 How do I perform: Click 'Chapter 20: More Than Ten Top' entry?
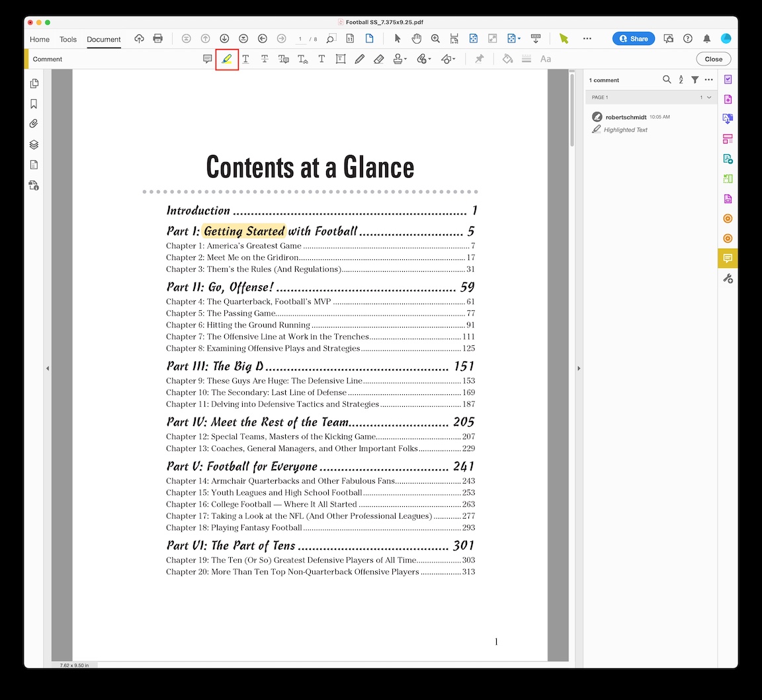click(320, 572)
